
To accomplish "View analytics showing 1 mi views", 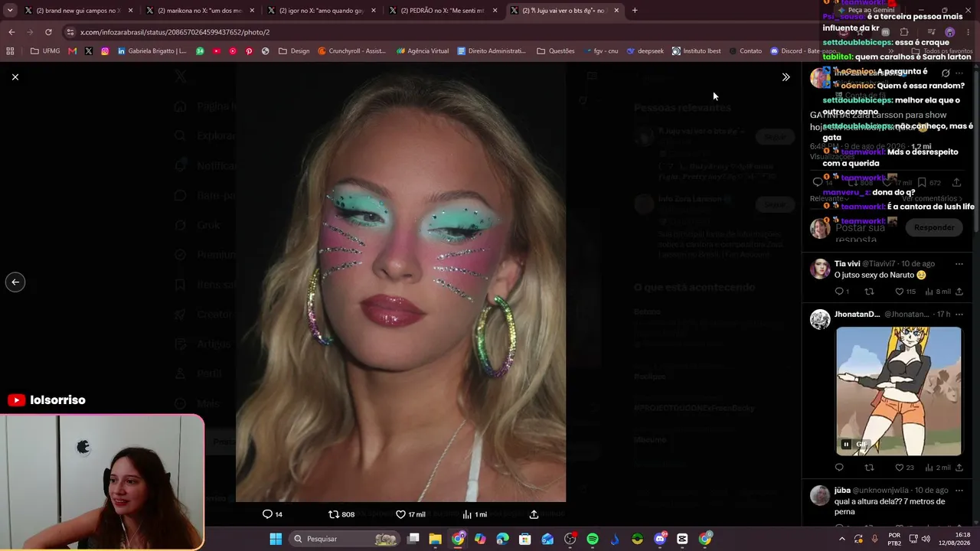I will point(475,514).
